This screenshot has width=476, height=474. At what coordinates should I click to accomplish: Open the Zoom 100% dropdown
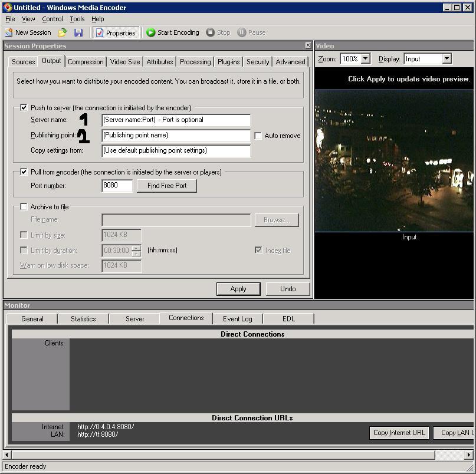coord(366,58)
